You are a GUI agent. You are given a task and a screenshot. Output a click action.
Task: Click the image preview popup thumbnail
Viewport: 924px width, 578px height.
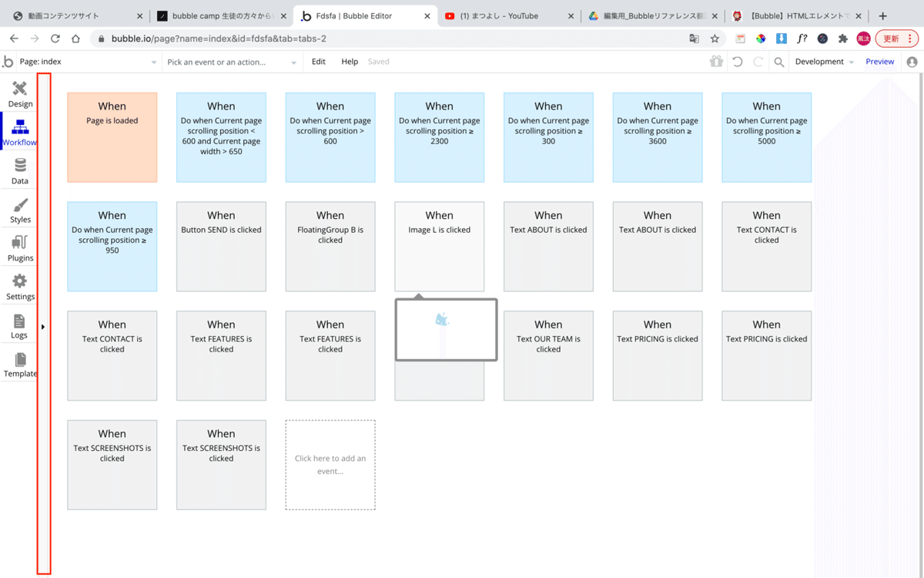tap(446, 330)
